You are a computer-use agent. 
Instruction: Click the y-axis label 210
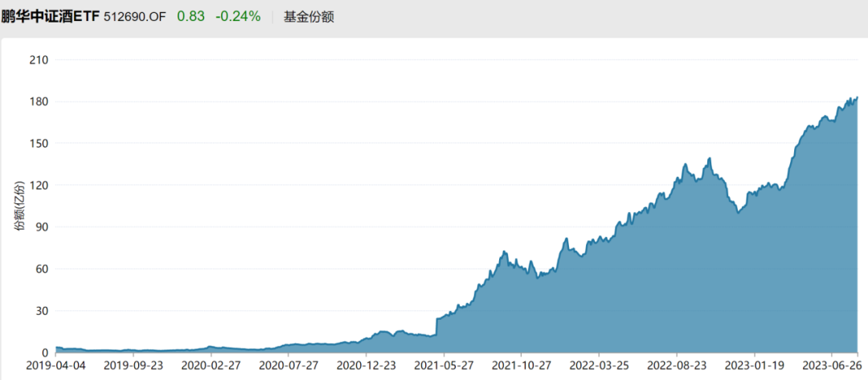(38, 59)
